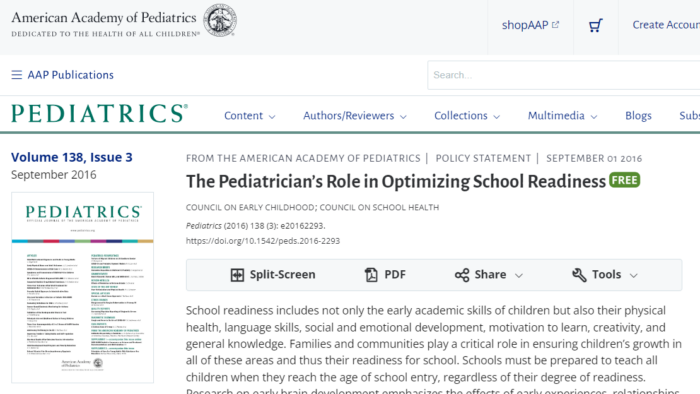Open the Authors/Reviewers menu
The width and height of the screenshot is (700, 394).
(355, 116)
